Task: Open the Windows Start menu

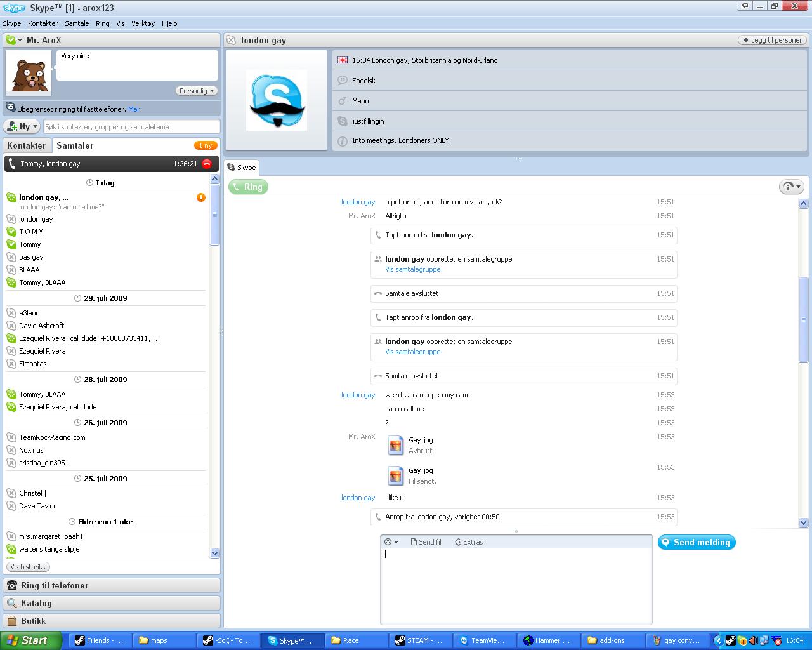Action: tap(31, 640)
